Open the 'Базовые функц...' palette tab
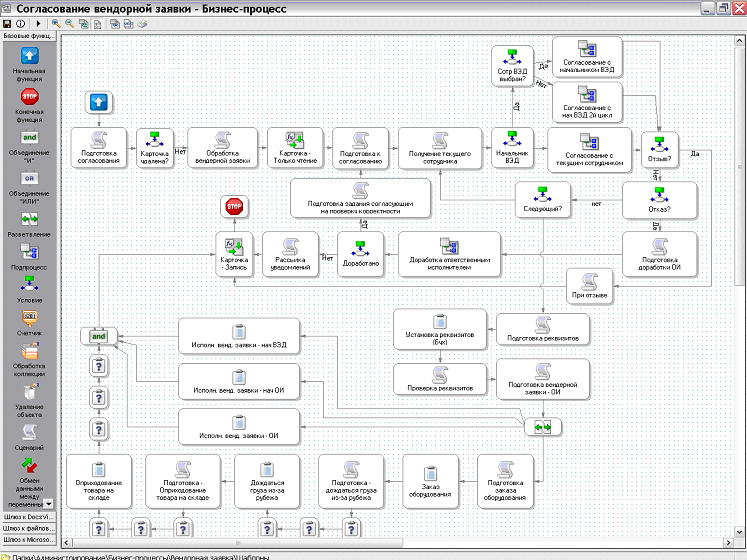The height and width of the screenshot is (560, 747). [29, 36]
